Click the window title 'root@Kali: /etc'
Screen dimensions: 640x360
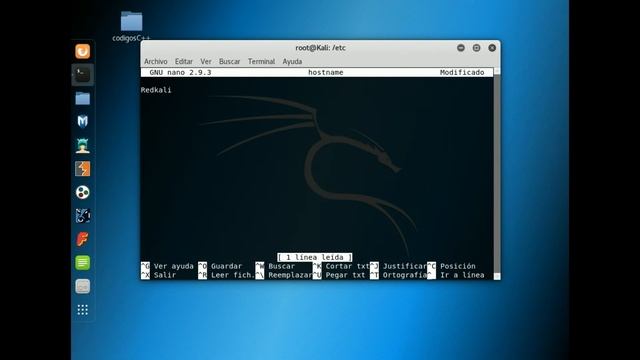coord(320,48)
